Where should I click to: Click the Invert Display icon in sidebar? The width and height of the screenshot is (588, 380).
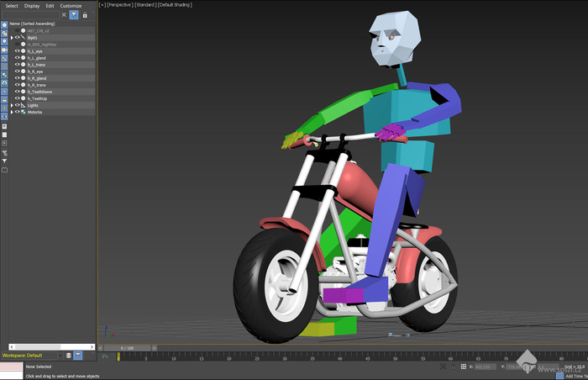pyautogui.click(x=4, y=143)
